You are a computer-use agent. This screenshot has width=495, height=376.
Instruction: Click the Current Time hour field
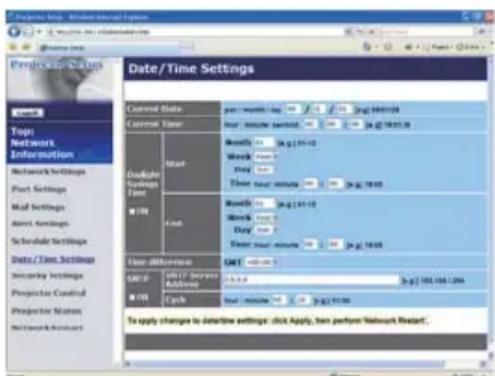pyautogui.click(x=310, y=124)
